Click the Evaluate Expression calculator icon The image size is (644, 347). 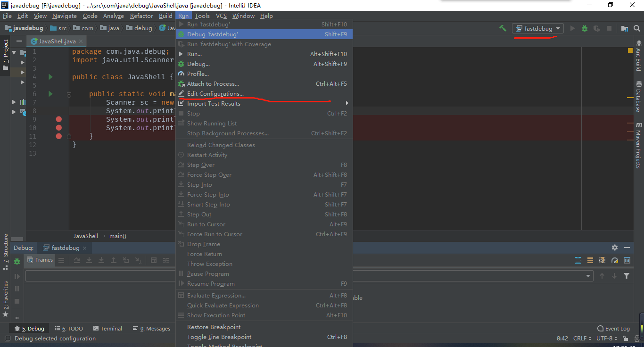(154, 260)
